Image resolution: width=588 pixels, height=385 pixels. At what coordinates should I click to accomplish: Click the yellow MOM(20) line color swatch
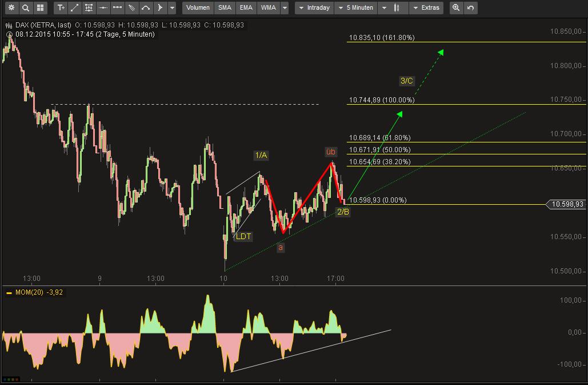[x=9, y=292]
